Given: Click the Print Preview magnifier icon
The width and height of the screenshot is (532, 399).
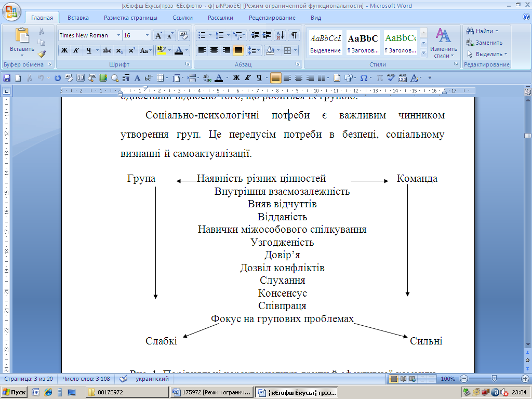Looking at the screenshot, I should point(115,78).
